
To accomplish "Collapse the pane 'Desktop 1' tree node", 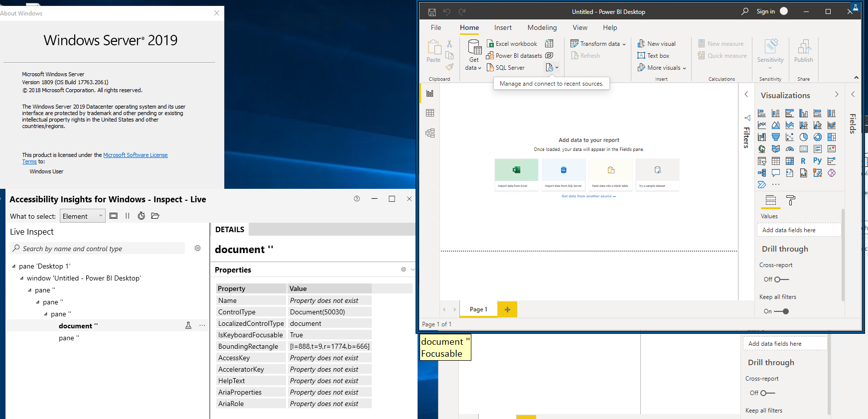I will [14, 266].
